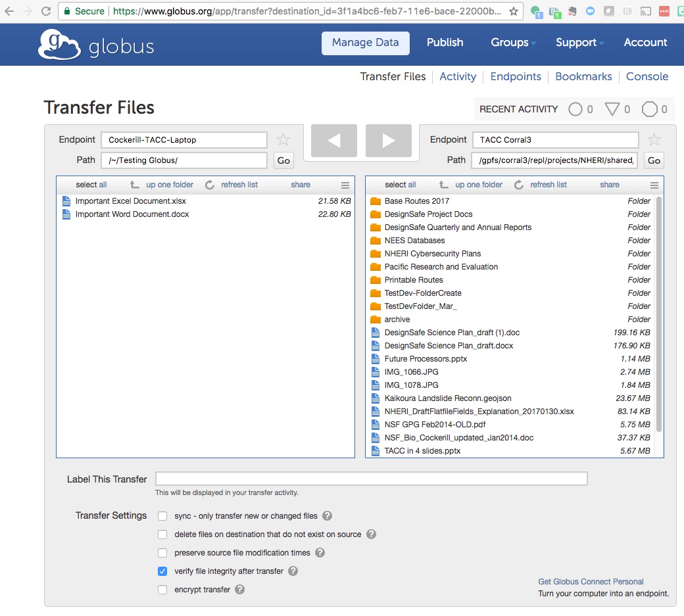
Task: Click the archive folder icon
Action: coord(375,319)
